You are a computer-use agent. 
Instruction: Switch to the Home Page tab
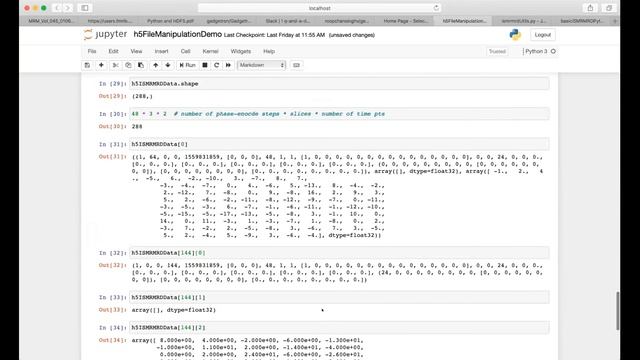click(x=405, y=20)
